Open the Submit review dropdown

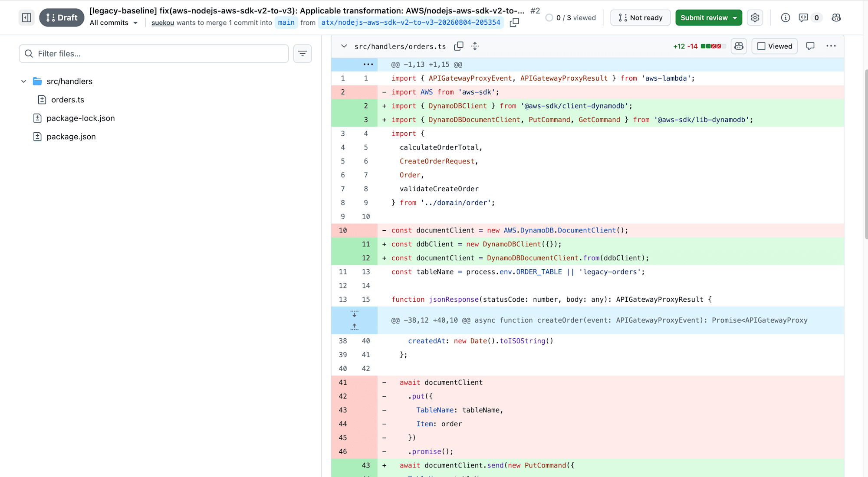709,18
